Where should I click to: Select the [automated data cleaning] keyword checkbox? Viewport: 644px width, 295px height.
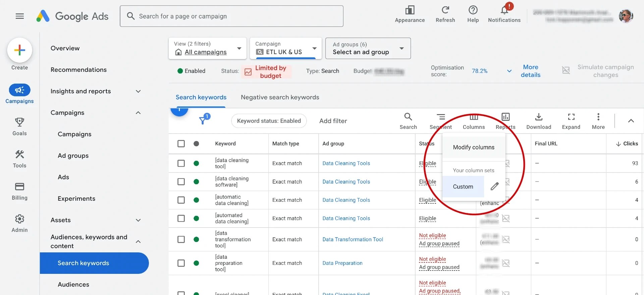[181, 218]
